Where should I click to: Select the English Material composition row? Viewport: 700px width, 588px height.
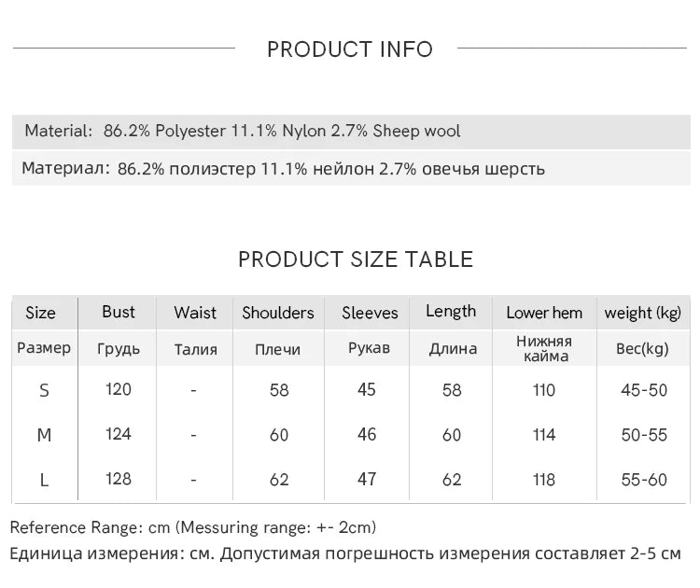coord(351,132)
